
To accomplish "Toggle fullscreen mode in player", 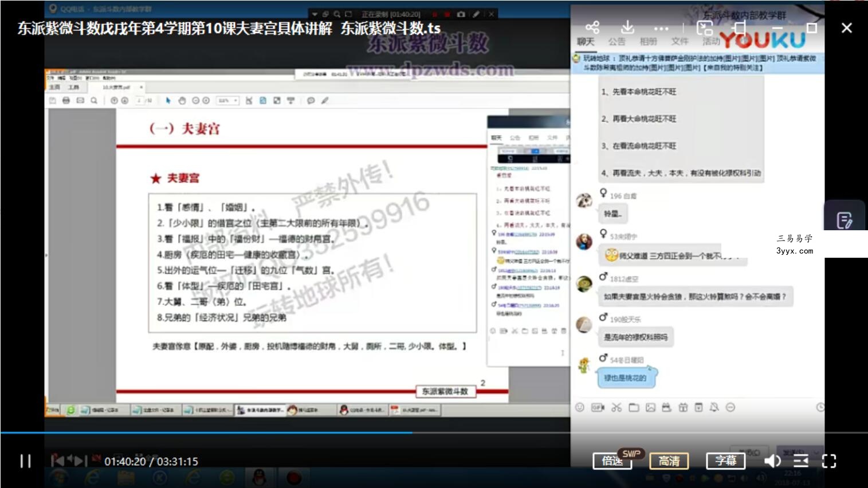I will coord(829,461).
